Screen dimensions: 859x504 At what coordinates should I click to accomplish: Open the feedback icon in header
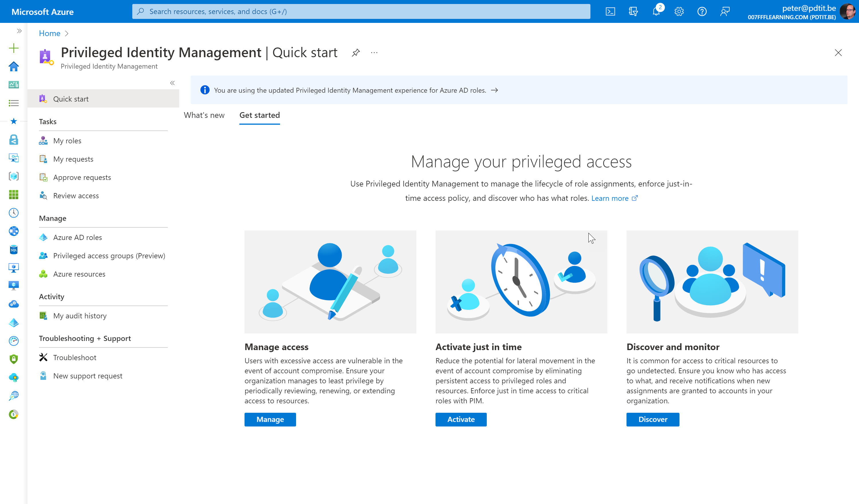pos(725,11)
